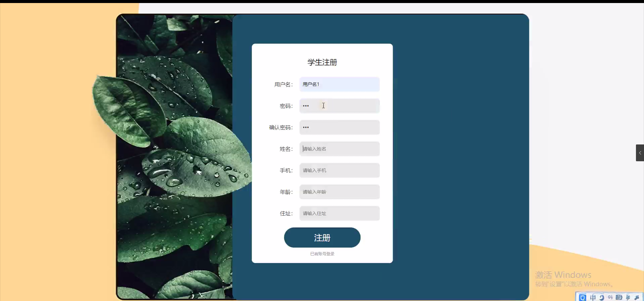The height and width of the screenshot is (301, 644).
Task: Click the 姓名: label
Action: (286, 149)
